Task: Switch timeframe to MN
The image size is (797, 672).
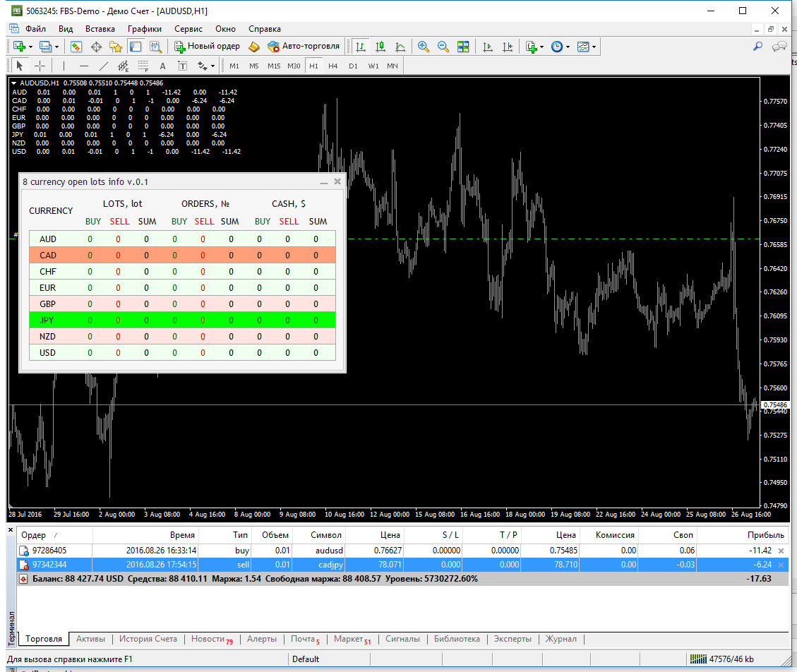Action: pos(392,66)
